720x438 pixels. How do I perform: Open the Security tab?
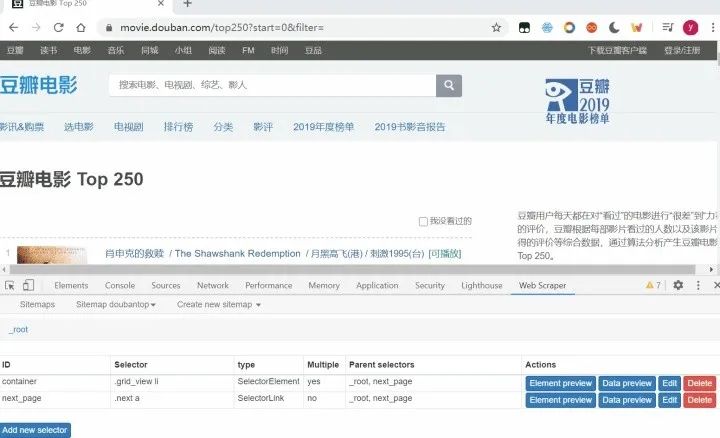430,285
